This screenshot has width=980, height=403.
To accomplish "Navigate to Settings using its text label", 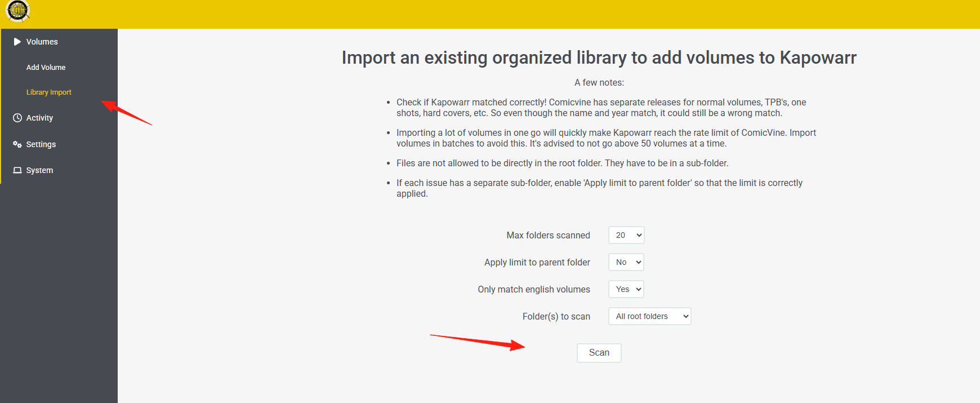I will 41,144.
